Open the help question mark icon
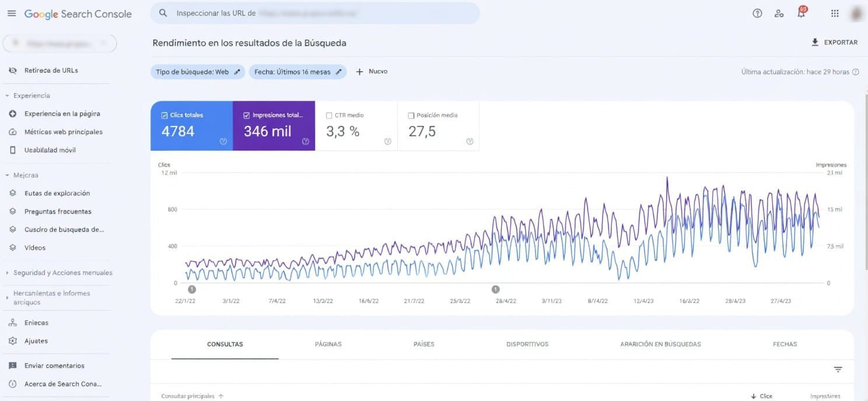The image size is (868, 401). click(x=757, y=13)
